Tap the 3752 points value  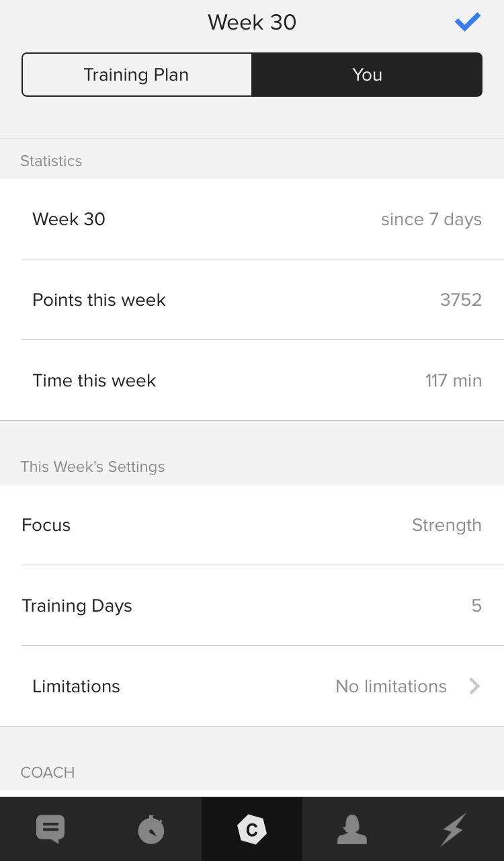(x=460, y=300)
